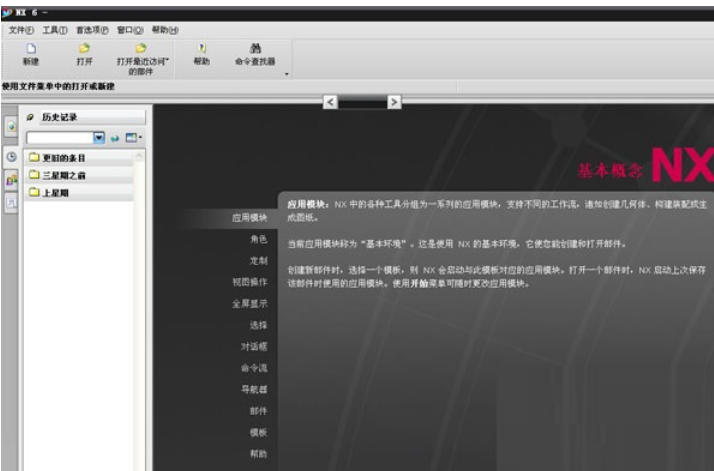Image resolution: width=714 pixels, height=471 pixels.
Task: Launch 命令查找器 command finder
Action: tap(254, 54)
